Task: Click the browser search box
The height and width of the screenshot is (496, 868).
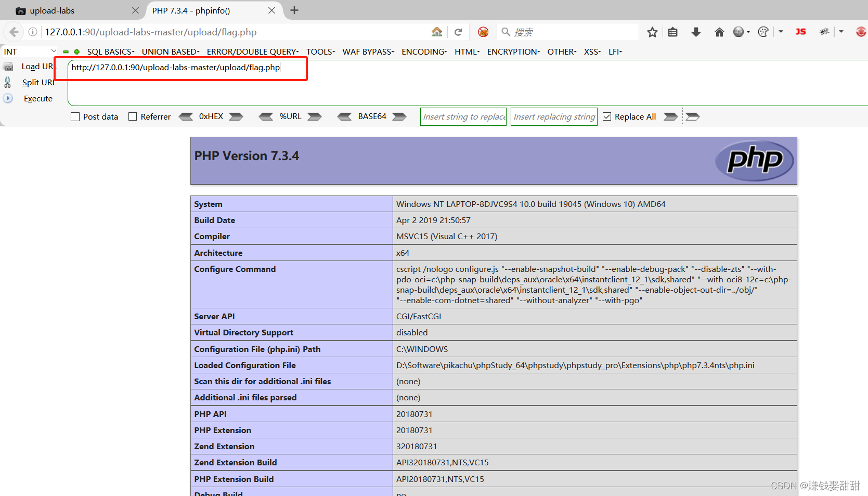Action: [568, 32]
